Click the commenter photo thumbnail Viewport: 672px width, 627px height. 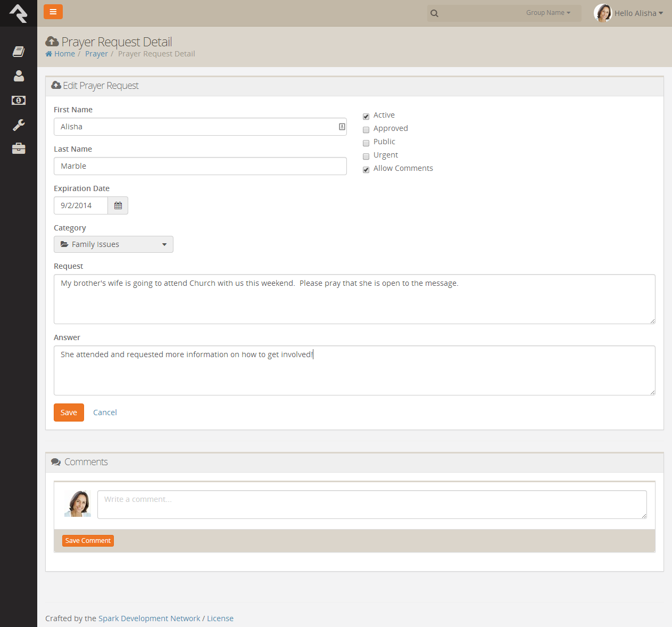[78, 504]
